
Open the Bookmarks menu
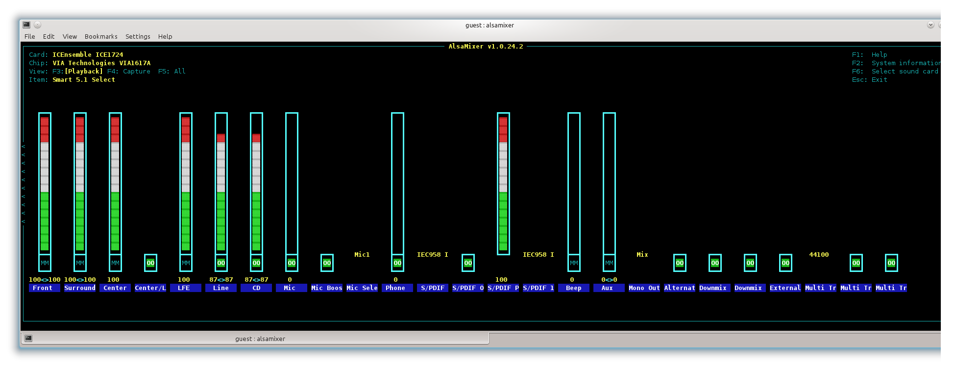point(101,36)
